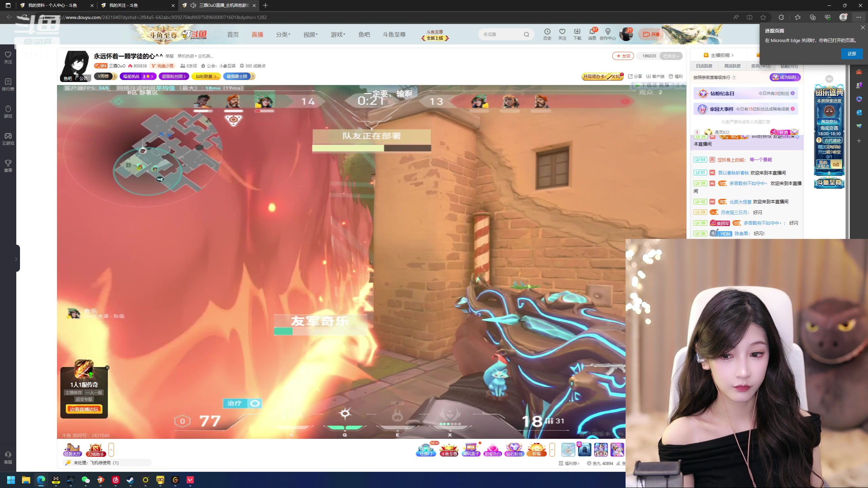The image size is (868, 488).
Task: Open 排行榜 in the left sidebar
Action: pyautogui.click(x=8, y=84)
